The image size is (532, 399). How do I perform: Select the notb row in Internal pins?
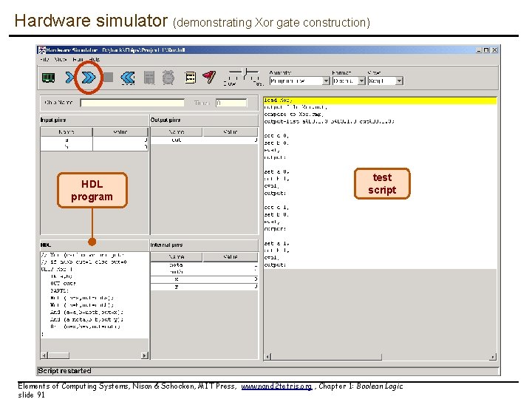click(204, 272)
